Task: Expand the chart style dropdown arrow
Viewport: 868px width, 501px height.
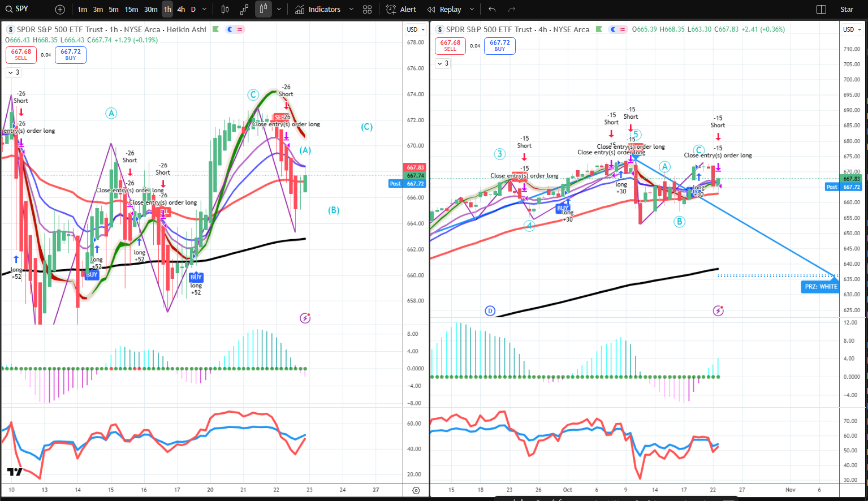Action: click(x=279, y=10)
